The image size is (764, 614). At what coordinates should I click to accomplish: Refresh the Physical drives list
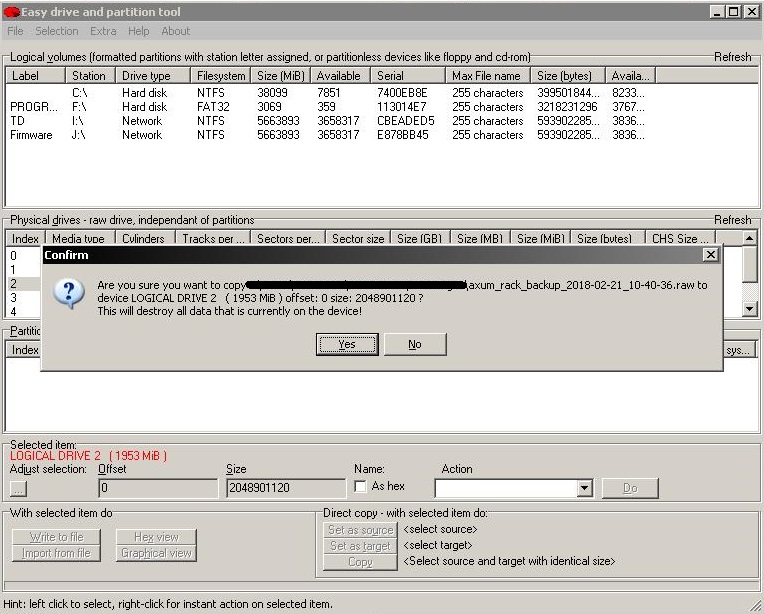click(x=732, y=220)
